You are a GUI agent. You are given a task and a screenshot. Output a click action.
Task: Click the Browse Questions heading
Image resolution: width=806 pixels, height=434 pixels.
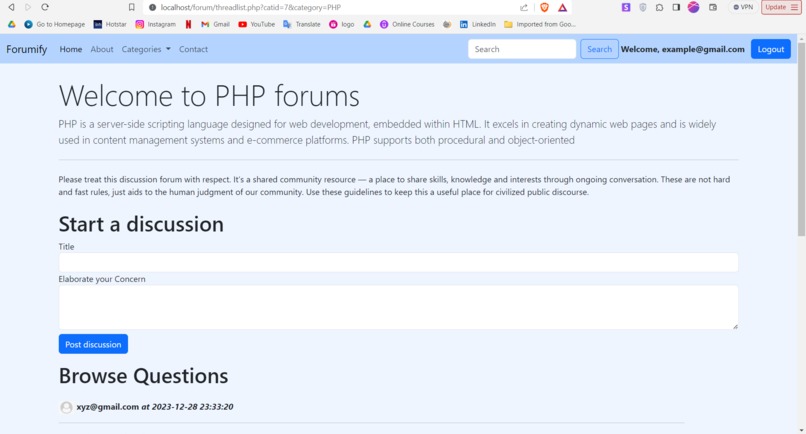click(143, 376)
